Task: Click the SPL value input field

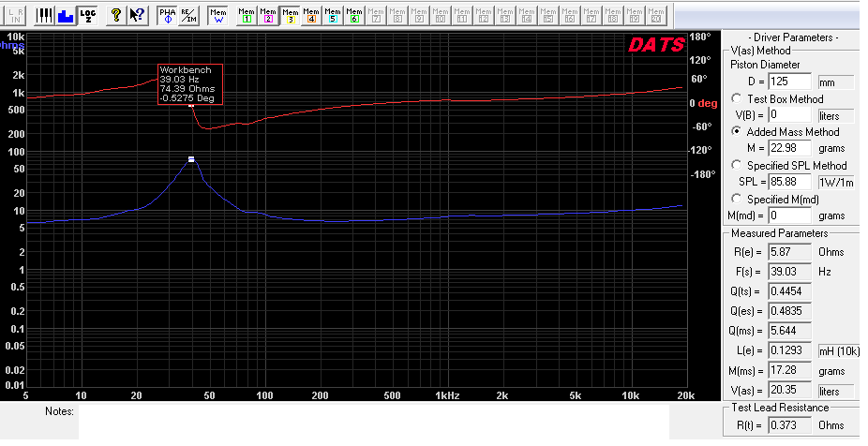Action: 790,182
